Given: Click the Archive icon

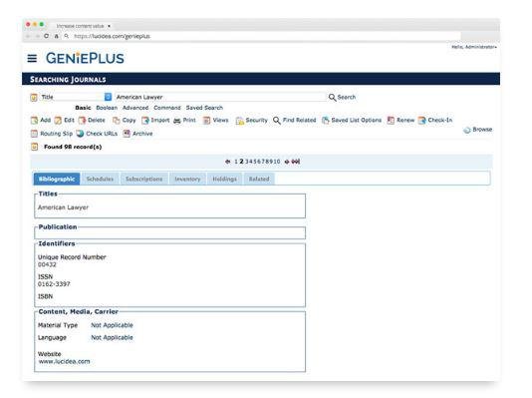Looking at the screenshot, I should coord(127,134).
